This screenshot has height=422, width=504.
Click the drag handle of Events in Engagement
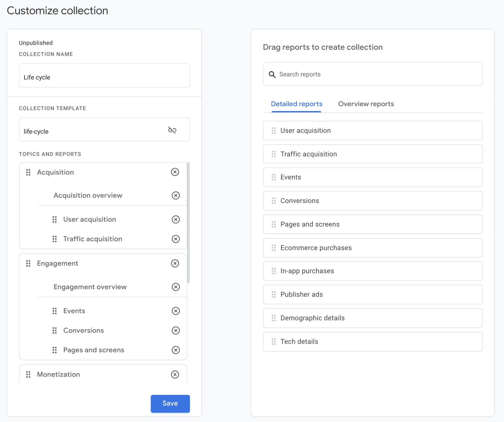tap(55, 311)
